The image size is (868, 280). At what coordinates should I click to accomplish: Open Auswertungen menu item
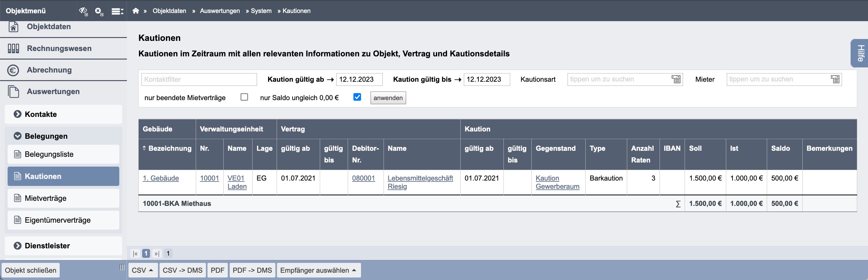63,92
